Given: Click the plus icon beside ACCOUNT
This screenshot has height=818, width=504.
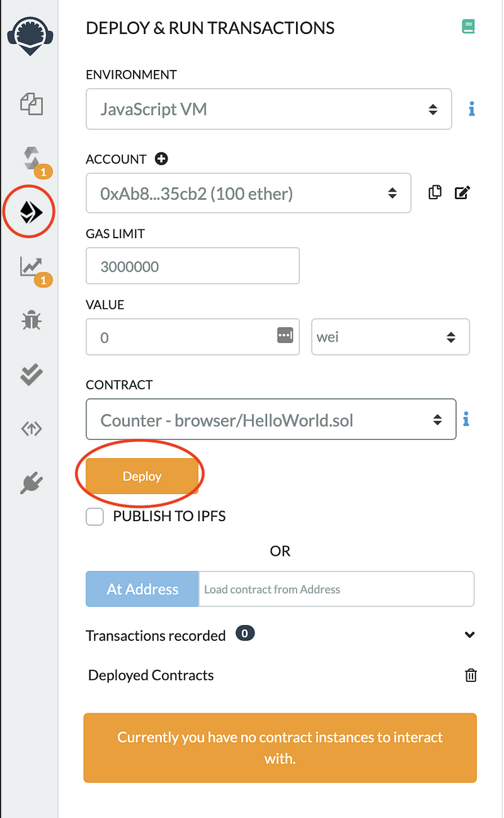Looking at the screenshot, I should [x=161, y=159].
